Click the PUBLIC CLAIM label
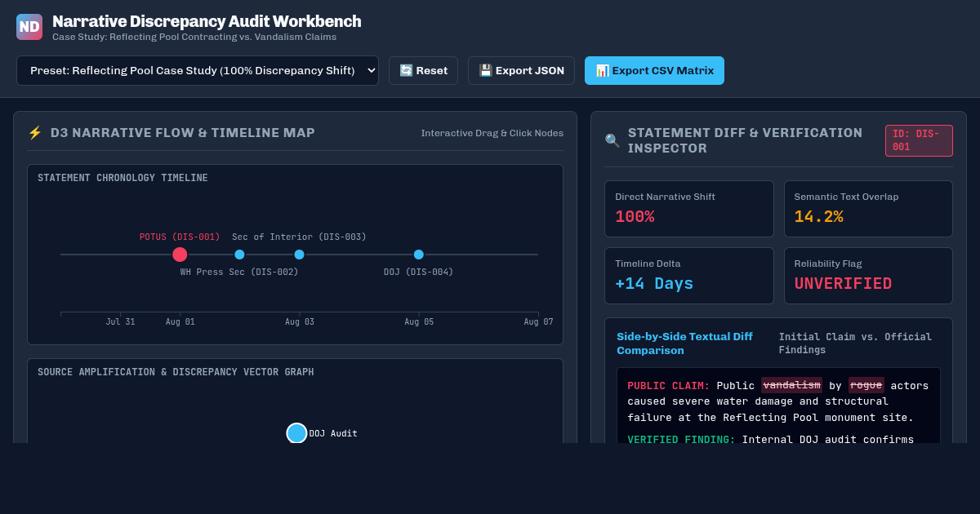 click(x=669, y=385)
